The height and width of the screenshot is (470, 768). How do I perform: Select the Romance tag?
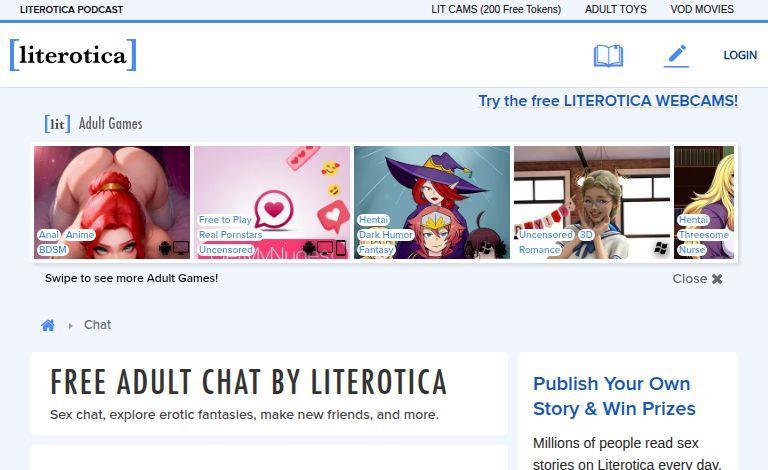539,250
